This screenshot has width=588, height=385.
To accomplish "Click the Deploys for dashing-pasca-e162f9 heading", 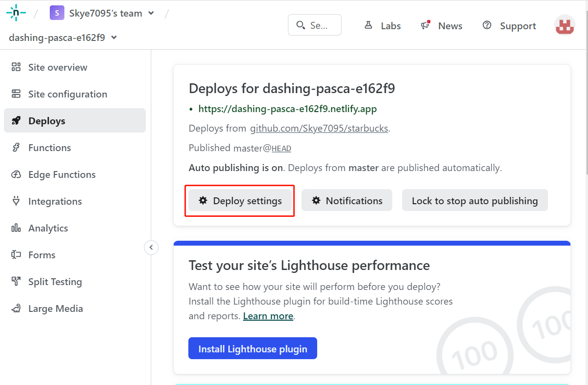I will (292, 88).
